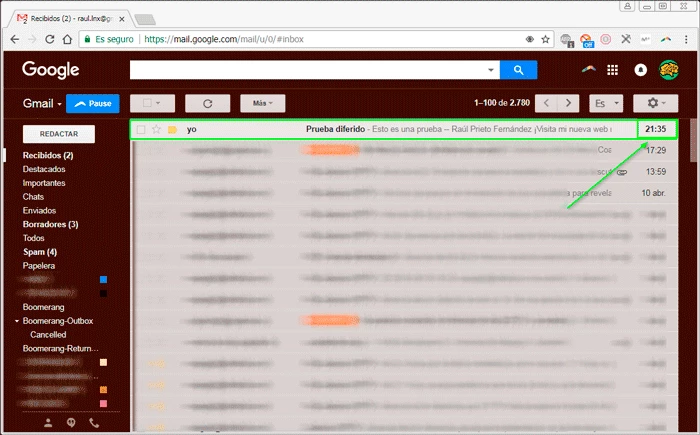Viewport: 700px width, 435px height.
Task: Select the Recibidos browser tab
Action: click(71, 19)
